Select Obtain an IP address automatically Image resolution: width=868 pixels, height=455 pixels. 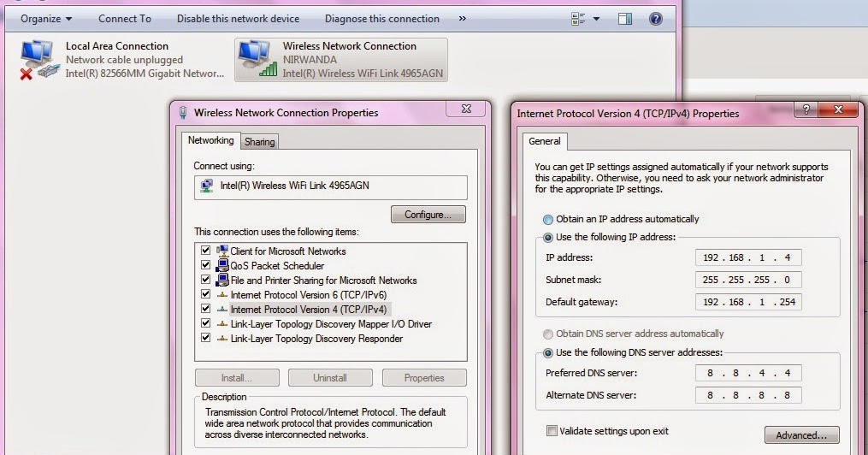548,219
